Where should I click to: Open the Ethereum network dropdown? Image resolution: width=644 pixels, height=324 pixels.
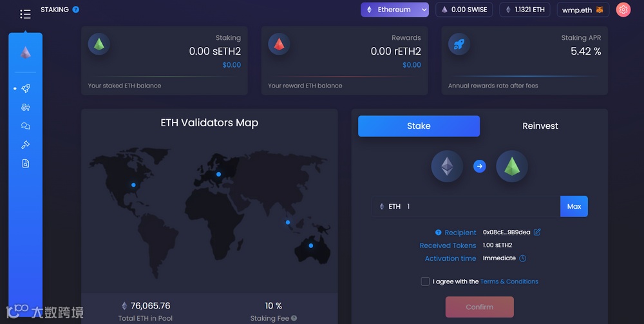pos(395,10)
